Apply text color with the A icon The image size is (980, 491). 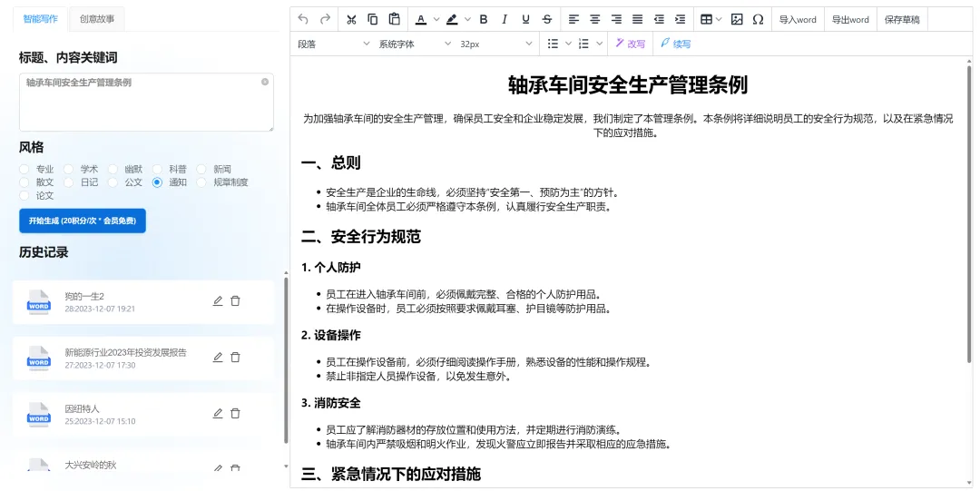pyautogui.click(x=421, y=19)
